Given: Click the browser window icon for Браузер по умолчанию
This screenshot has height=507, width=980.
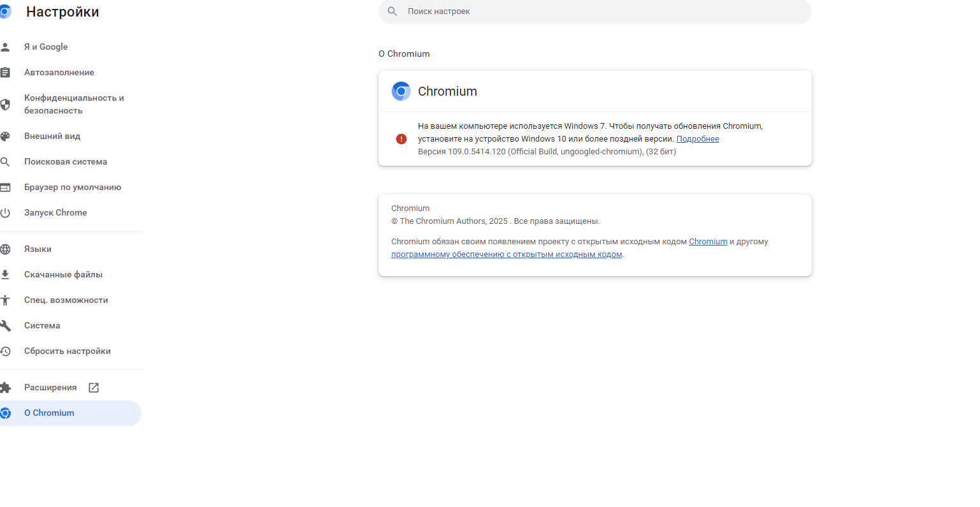Looking at the screenshot, I should coord(5,187).
